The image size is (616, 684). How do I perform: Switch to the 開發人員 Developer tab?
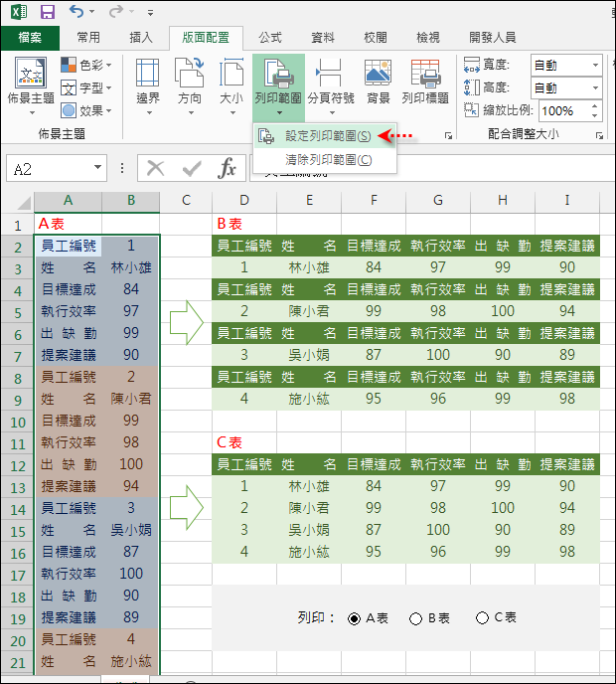[x=493, y=38]
